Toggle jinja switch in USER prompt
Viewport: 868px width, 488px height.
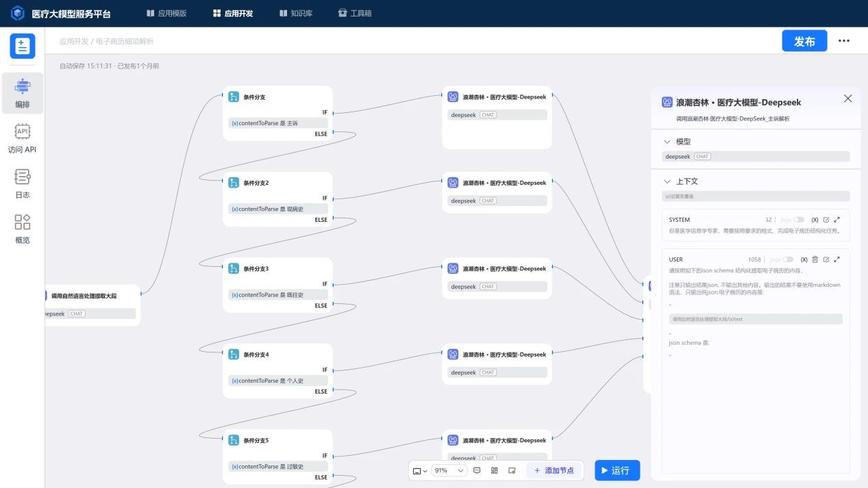click(x=788, y=259)
